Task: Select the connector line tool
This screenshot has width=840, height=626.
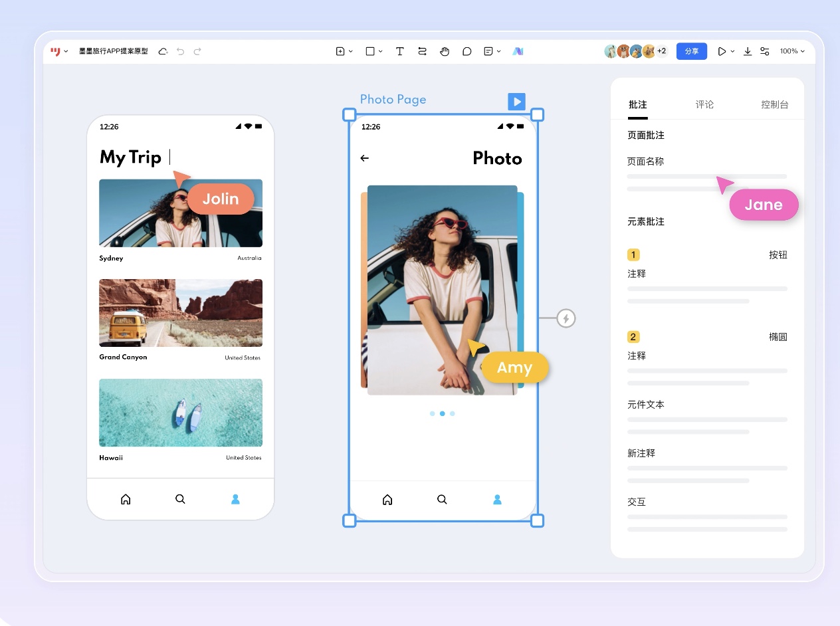Action: pos(422,51)
